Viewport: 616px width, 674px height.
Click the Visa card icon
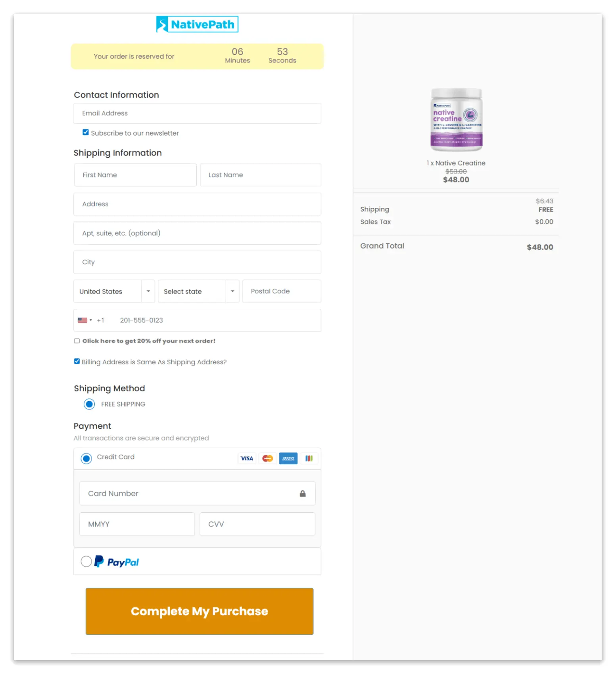click(247, 458)
